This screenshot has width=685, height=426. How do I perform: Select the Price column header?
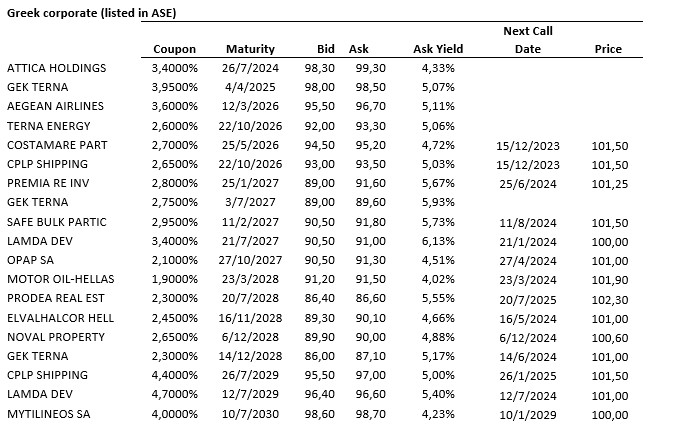point(607,49)
